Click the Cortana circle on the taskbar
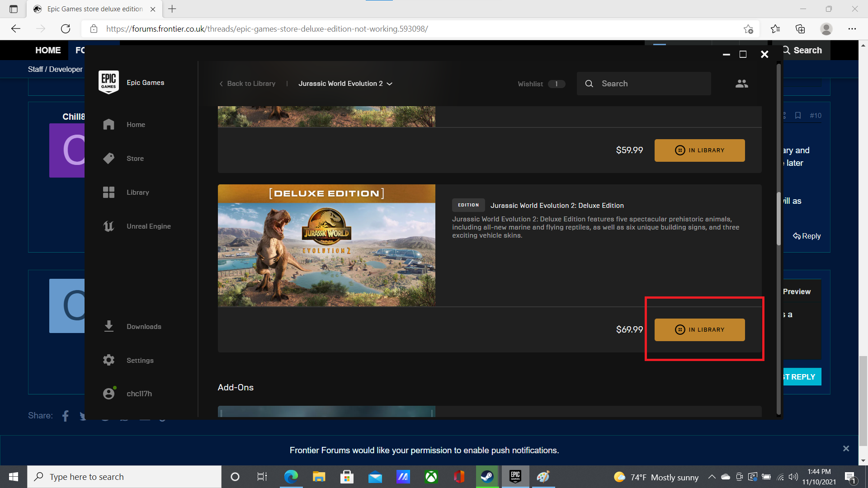This screenshot has width=868, height=488. tap(235, 477)
